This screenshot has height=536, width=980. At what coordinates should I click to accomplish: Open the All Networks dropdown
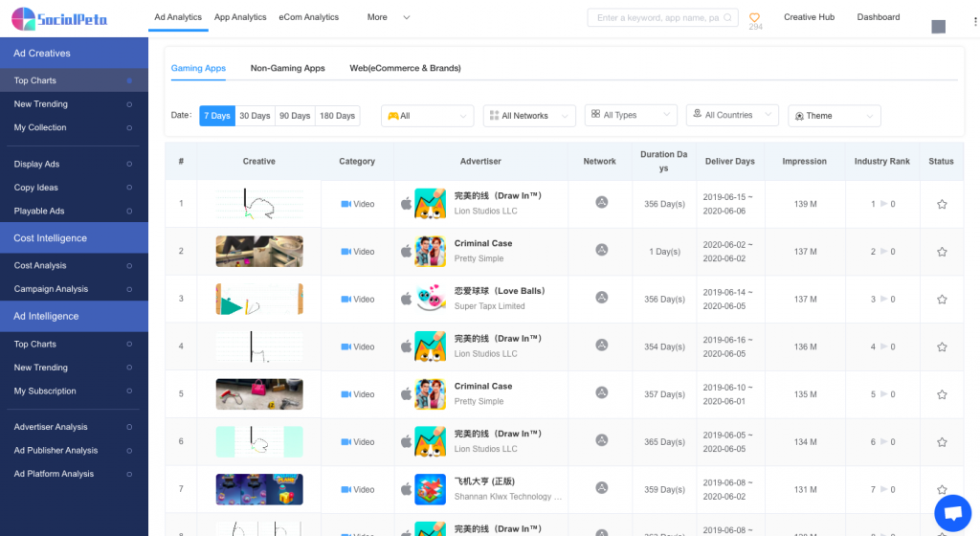529,116
